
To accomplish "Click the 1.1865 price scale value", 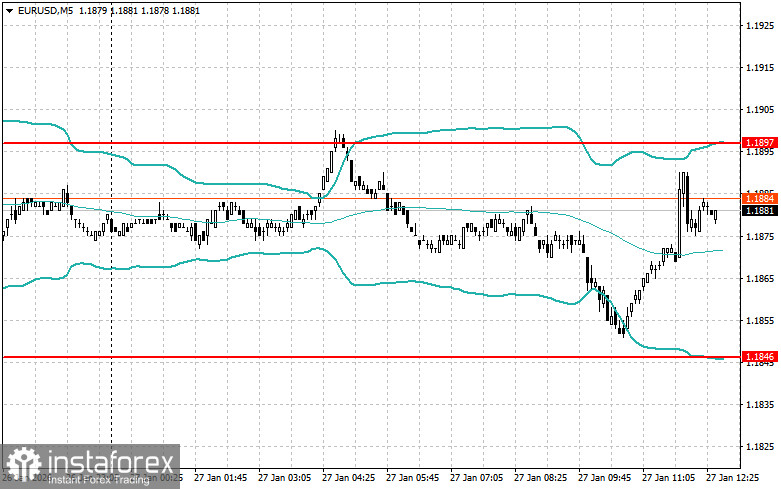I will [x=760, y=278].
